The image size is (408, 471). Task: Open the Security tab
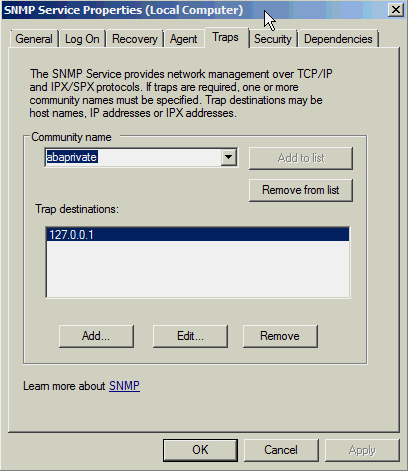[273, 39]
